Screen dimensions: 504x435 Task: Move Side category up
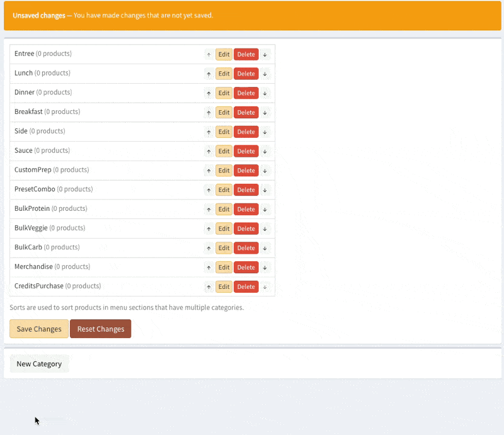point(209,132)
